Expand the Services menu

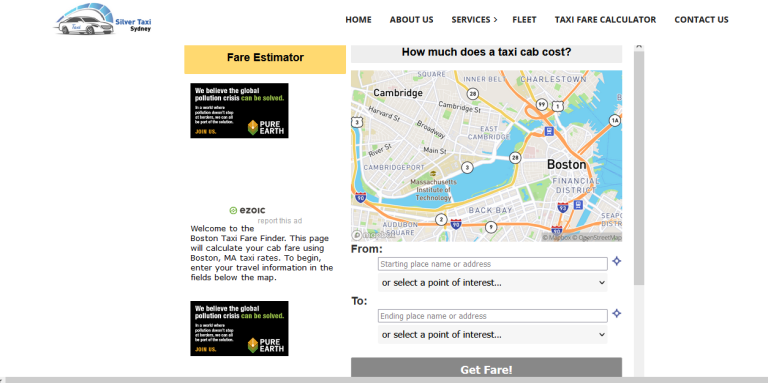pos(474,20)
